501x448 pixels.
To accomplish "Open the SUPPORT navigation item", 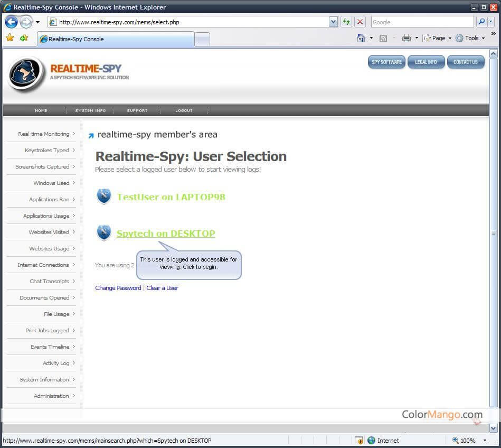I will click(x=137, y=110).
